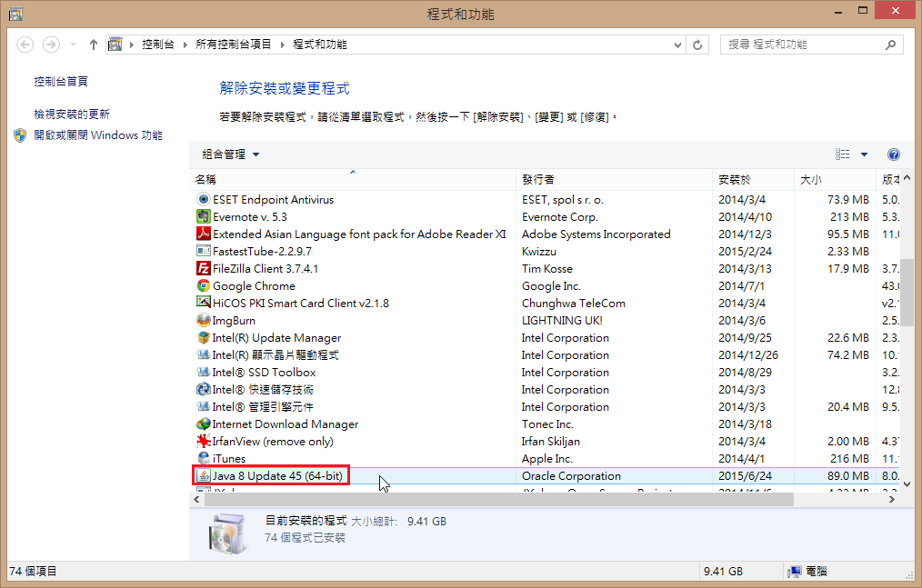Screen dimensions: 922x588
Task: Sort by 大小 column header
Action: click(x=835, y=179)
